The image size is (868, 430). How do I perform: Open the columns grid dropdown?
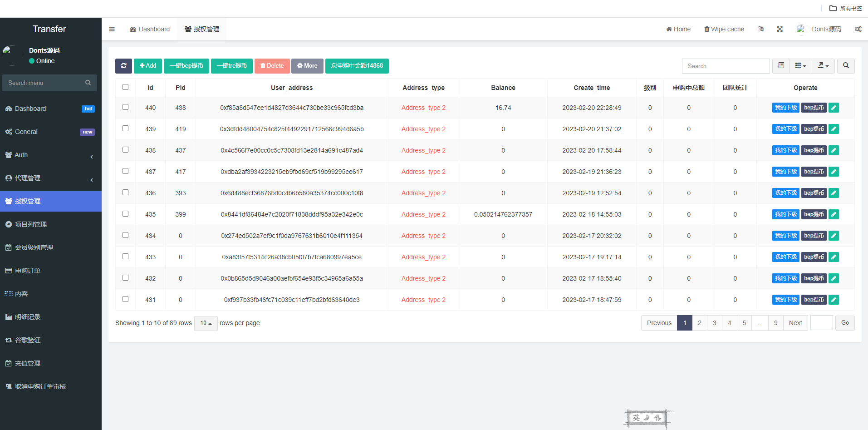[x=800, y=66]
